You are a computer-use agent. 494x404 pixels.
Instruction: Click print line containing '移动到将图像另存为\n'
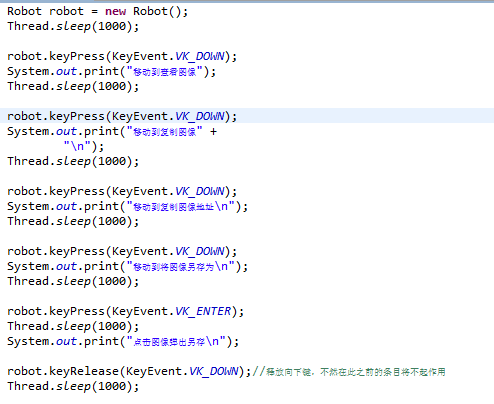click(x=128, y=266)
